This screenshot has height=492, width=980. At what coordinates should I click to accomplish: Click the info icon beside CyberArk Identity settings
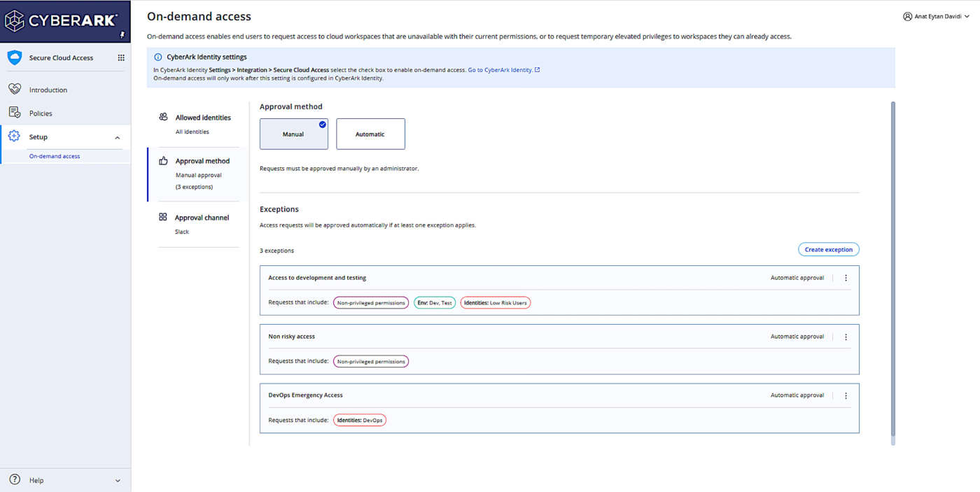157,57
